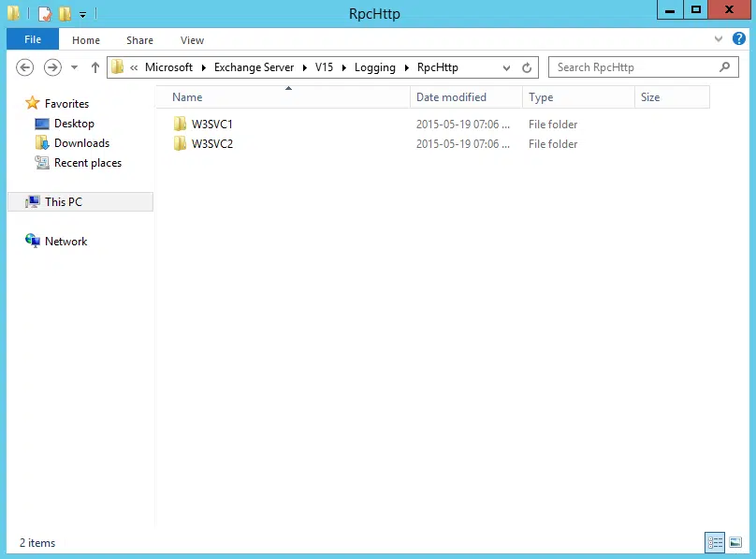Viewport: 756px width, 559px height.
Task: Show hidden path with double chevron
Action: click(x=134, y=68)
